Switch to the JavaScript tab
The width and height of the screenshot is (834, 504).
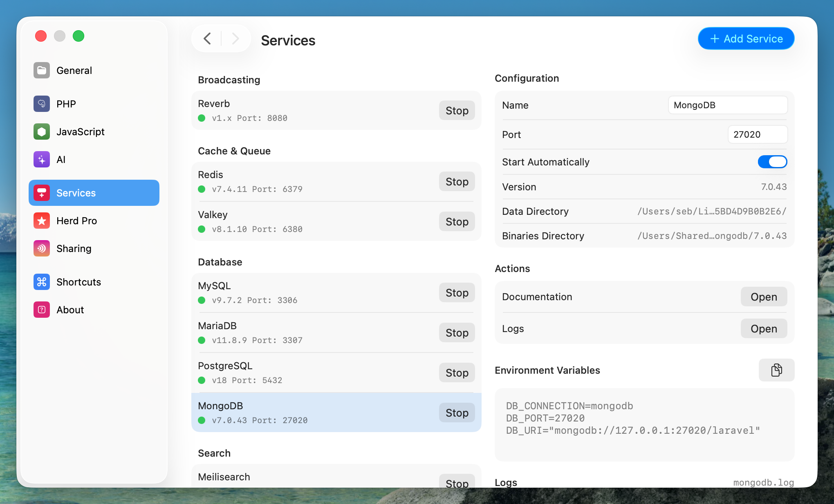94,132
